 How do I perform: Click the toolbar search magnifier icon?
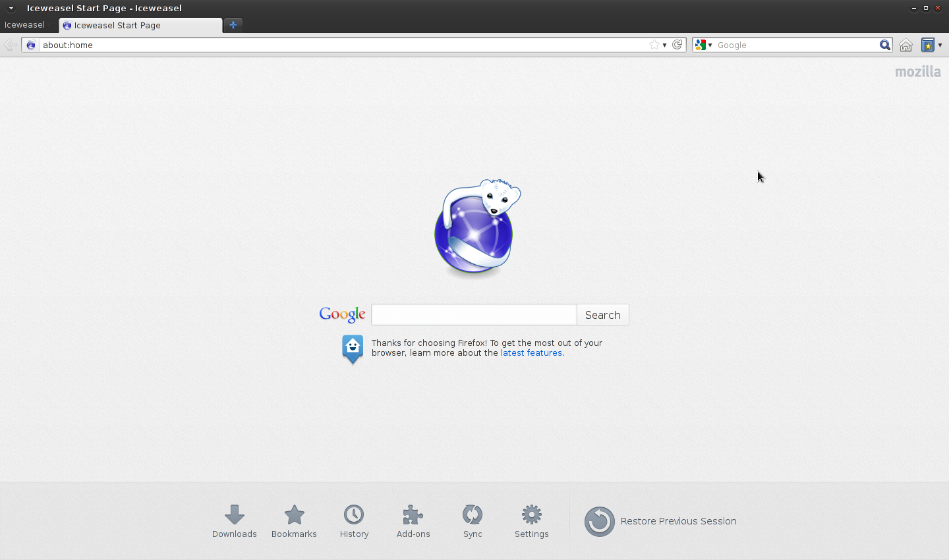(x=885, y=45)
